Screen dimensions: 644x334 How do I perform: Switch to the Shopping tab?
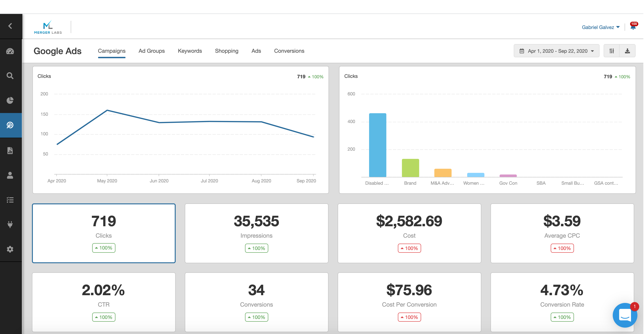(x=227, y=51)
